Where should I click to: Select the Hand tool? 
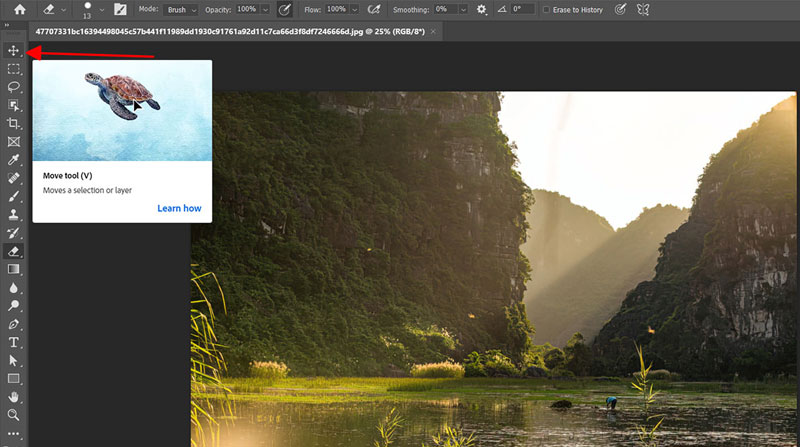tap(13, 396)
